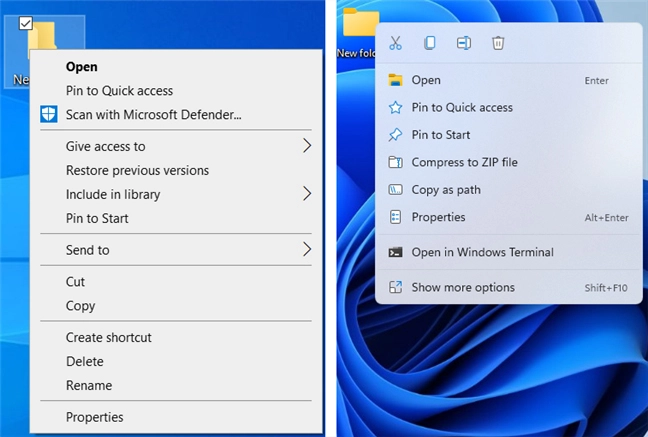Select Rename text entry in Windows 10 menu
Viewport: 648px width, 437px height.
[x=176, y=386]
